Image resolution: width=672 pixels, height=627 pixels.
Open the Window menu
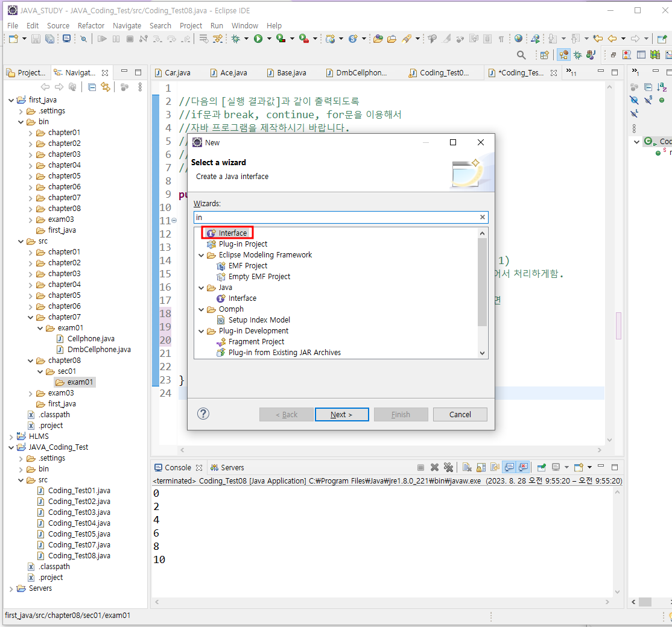[245, 26]
